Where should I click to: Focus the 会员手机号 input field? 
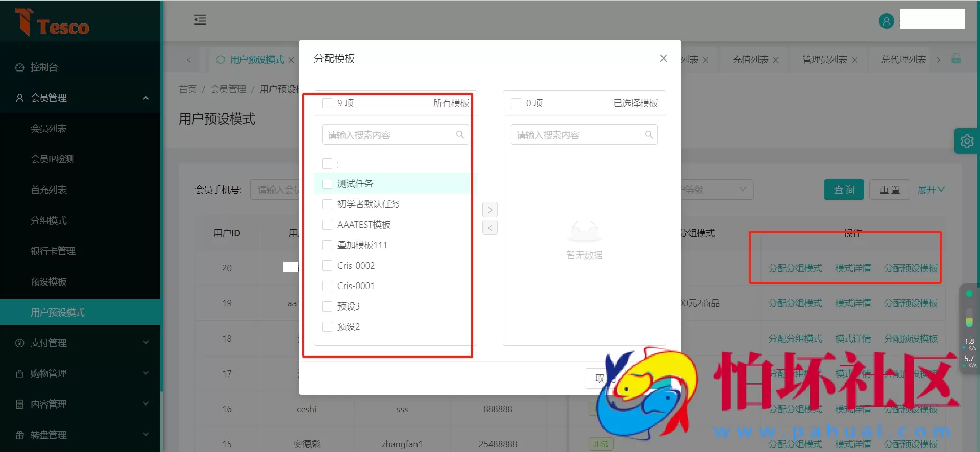coord(275,189)
